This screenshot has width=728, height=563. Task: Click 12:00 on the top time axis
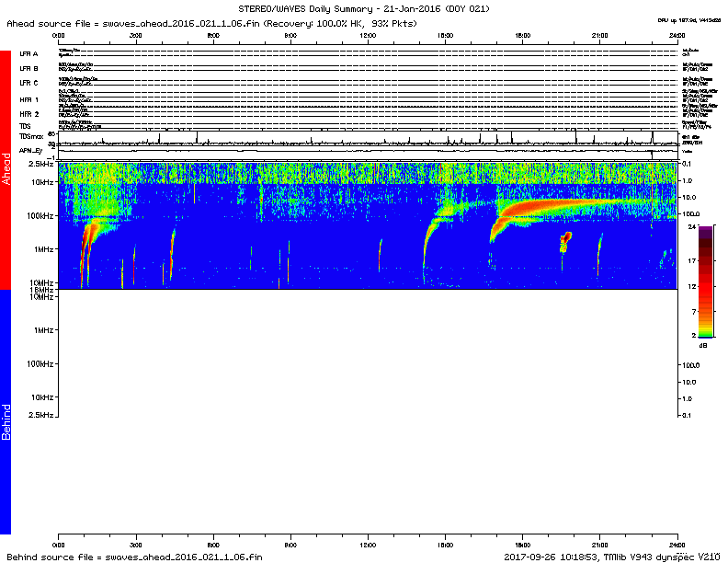[x=368, y=35]
